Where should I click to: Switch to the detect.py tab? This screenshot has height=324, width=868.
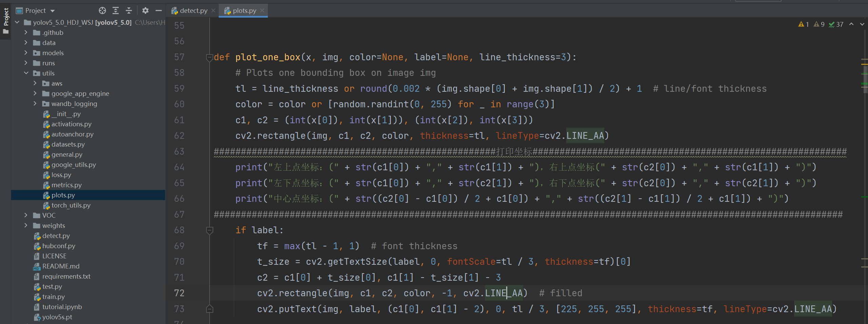(x=193, y=10)
